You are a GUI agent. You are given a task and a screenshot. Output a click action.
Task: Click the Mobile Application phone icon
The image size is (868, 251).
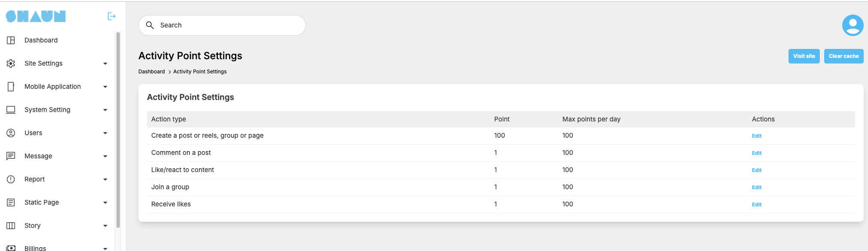pos(11,87)
